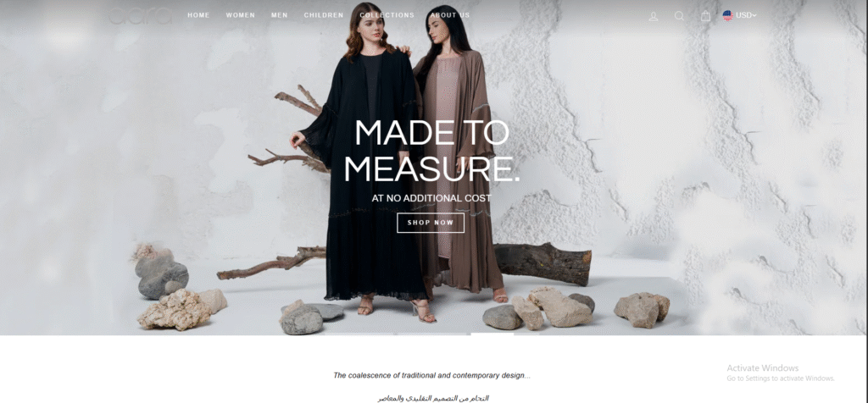Jump to the first slideshow indicator bar
Image resolution: width=868 pixels, height=403 pixels.
(359, 334)
